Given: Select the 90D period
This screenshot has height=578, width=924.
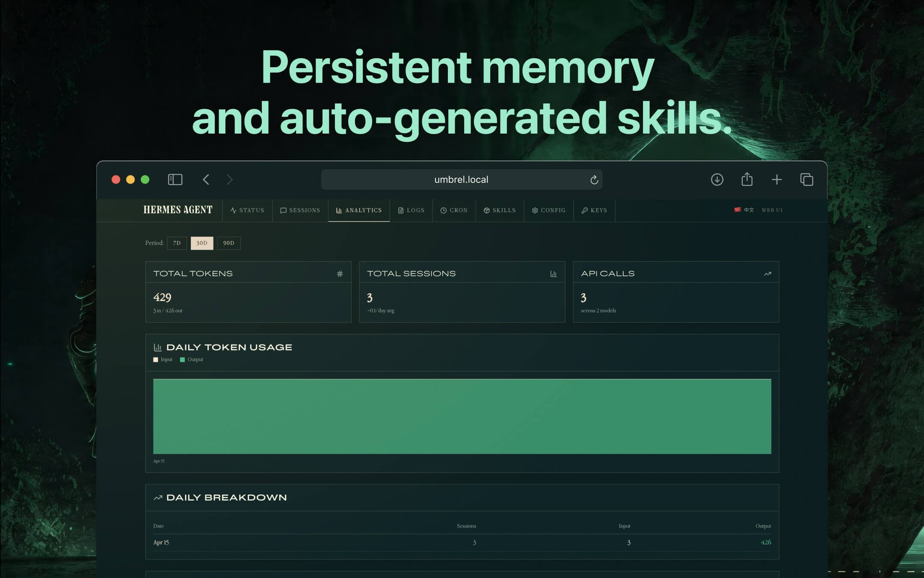Looking at the screenshot, I should 228,243.
